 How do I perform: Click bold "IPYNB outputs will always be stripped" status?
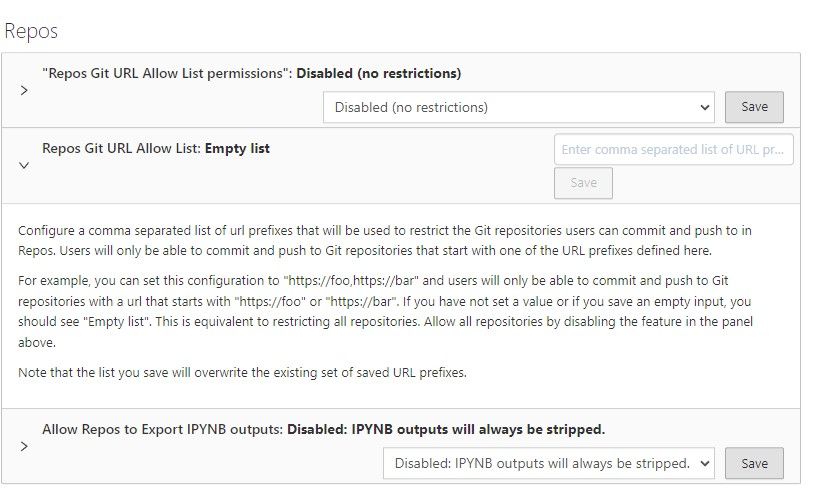446,430
